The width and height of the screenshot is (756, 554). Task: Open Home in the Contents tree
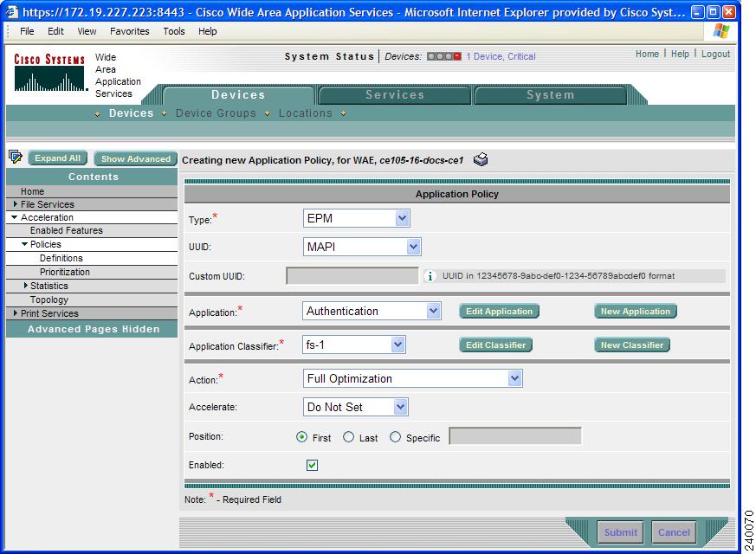pyautogui.click(x=32, y=191)
